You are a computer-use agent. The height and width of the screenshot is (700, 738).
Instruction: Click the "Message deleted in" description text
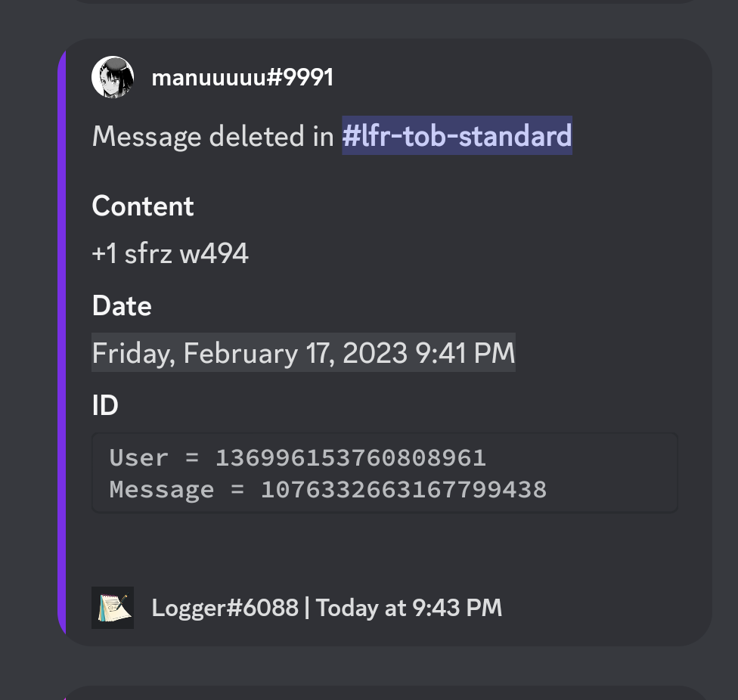coord(212,136)
